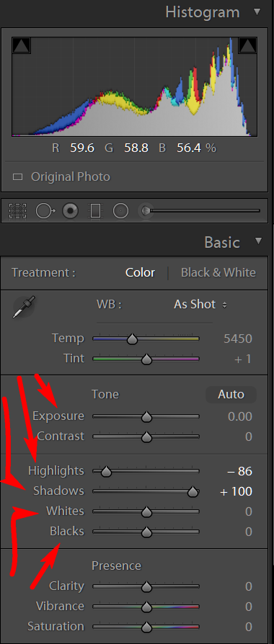274x644 pixels.
Task: Click the Temp slider handle
Action: pos(132,339)
